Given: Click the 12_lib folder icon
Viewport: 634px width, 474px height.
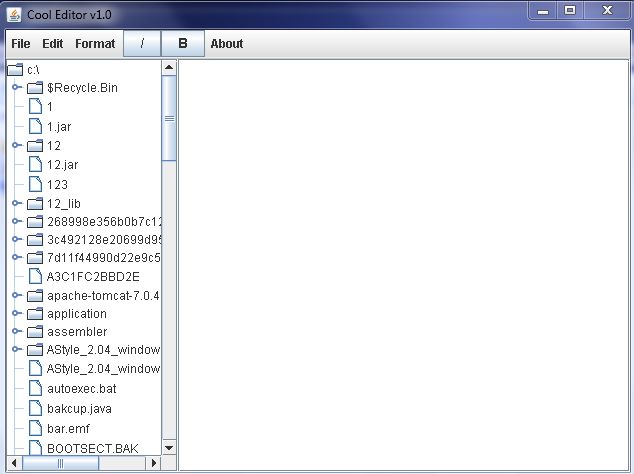Looking at the screenshot, I should [x=35, y=204].
